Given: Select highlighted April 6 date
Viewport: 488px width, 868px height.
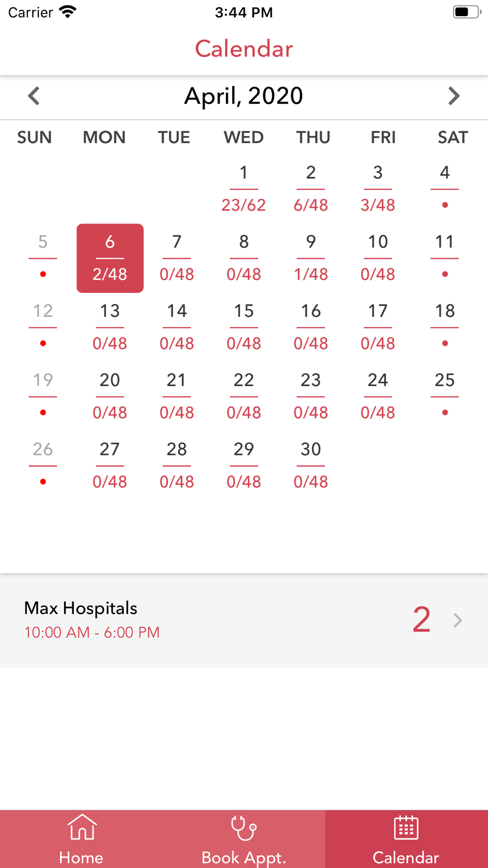Looking at the screenshot, I should (110, 258).
